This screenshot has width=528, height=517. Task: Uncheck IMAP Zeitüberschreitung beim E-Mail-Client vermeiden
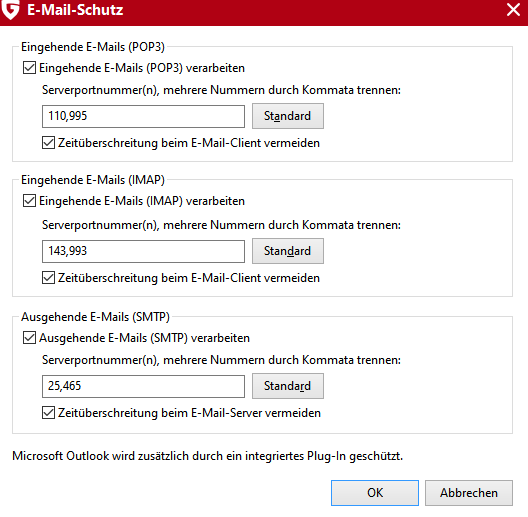48,278
